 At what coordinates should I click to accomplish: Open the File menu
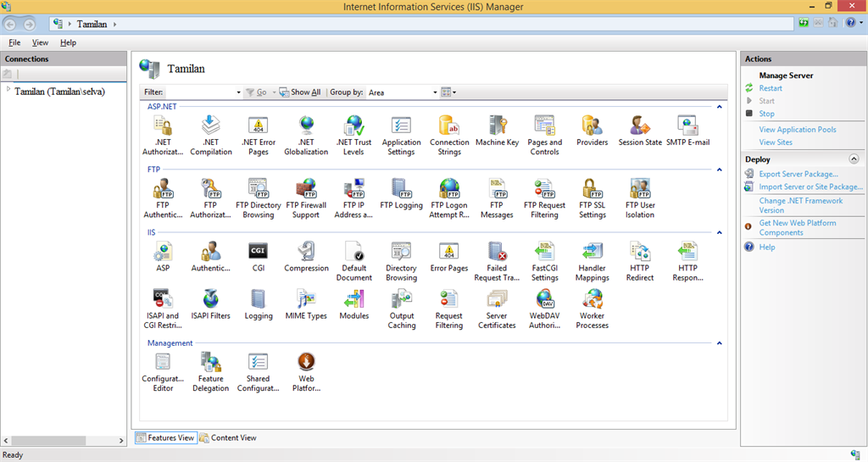coord(14,42)
